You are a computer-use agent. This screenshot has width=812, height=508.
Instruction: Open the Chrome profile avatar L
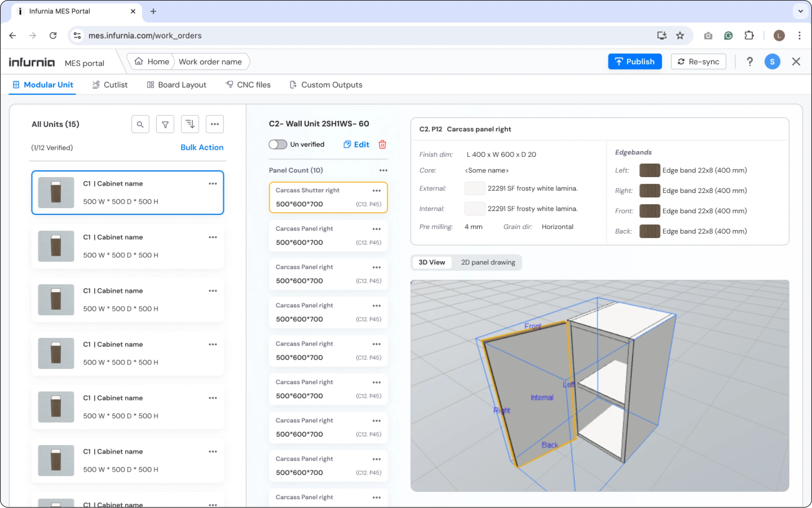pos(779,35)
